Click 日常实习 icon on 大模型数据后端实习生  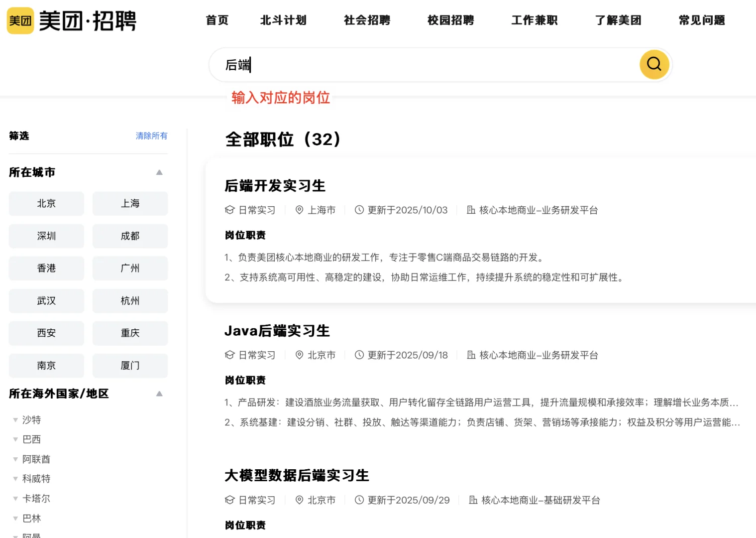coord(229,500)
